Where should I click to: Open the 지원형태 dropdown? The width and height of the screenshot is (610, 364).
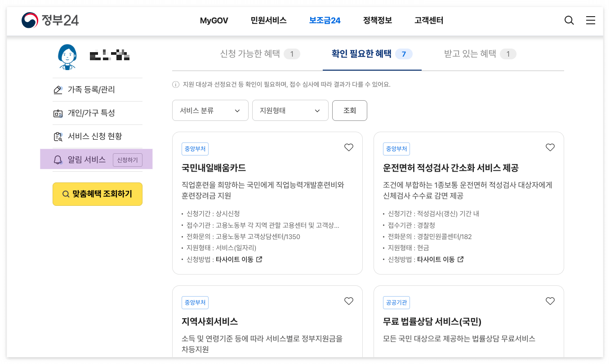pos(290,111)
